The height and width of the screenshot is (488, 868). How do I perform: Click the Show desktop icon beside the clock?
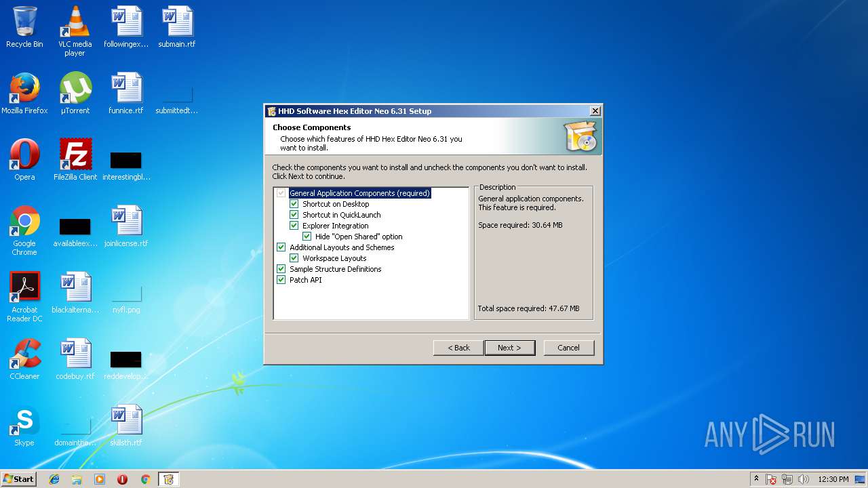click(861, 479)
